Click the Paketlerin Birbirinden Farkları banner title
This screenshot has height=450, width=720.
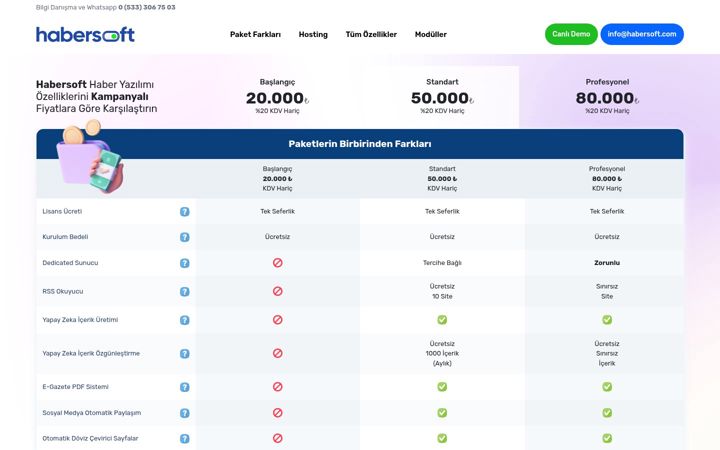coord(360,144)
